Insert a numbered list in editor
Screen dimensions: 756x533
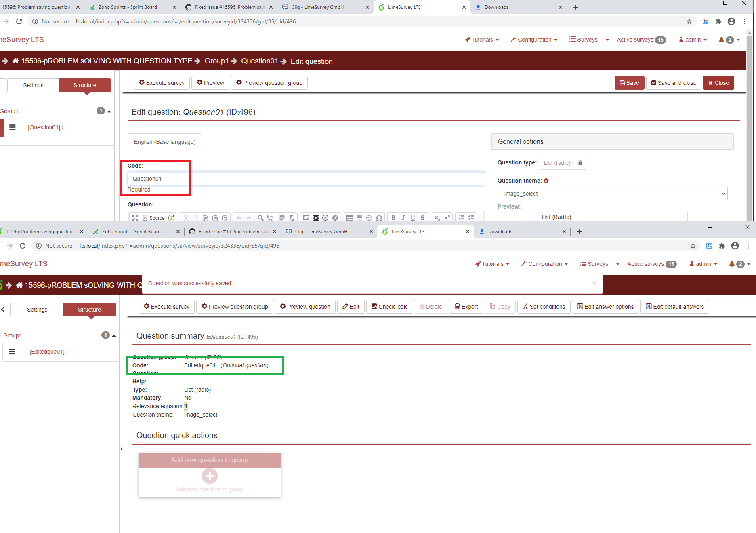(461, 218)
